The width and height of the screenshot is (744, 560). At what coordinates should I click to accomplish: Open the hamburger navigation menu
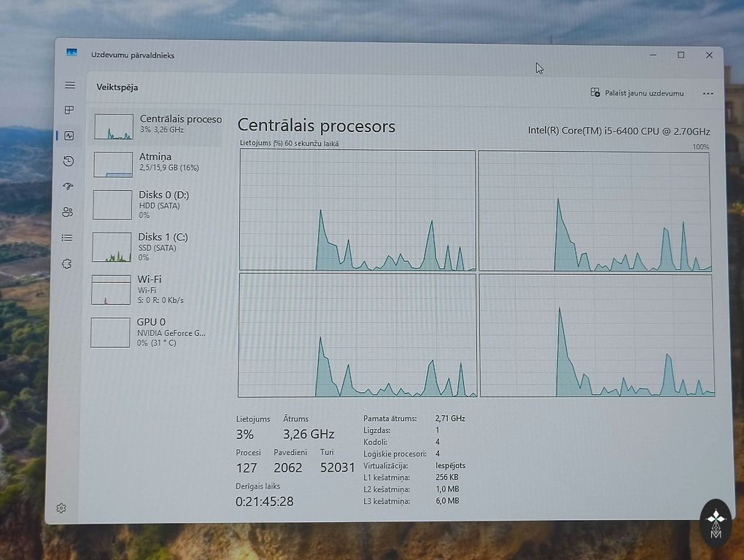70,85
